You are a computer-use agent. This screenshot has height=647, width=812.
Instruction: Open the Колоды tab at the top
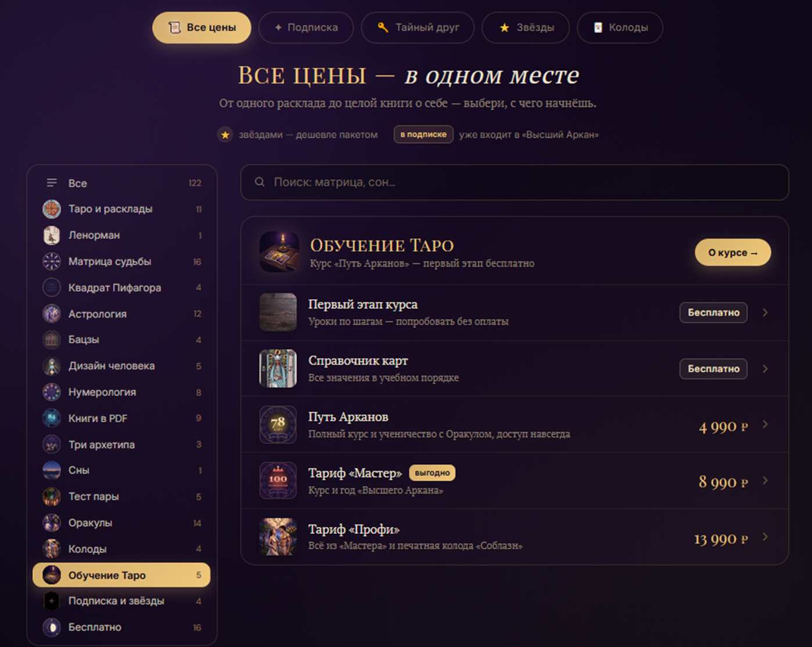pyautogui.click(x=620, y=27)
